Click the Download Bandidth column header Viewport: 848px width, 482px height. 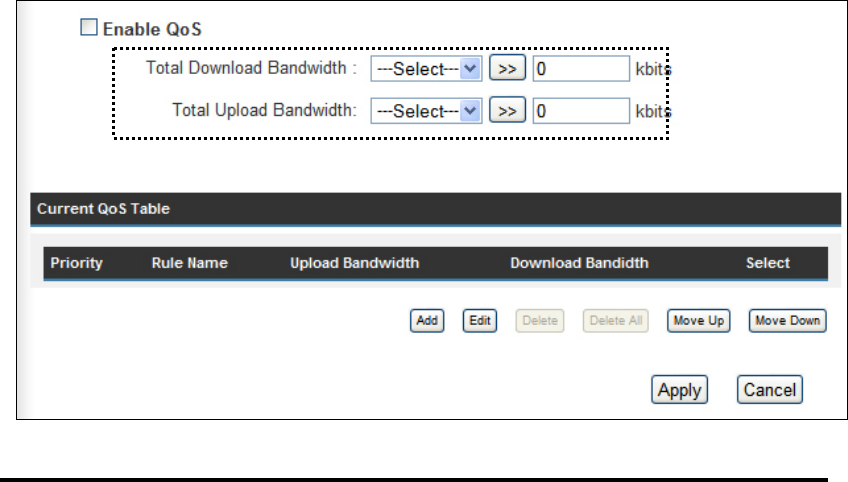click(579, 263)
